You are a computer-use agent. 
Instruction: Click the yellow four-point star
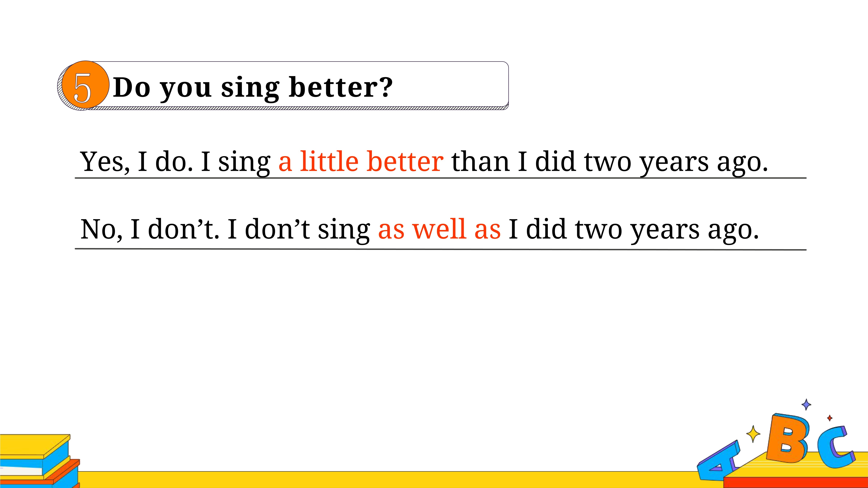point(753,434)
